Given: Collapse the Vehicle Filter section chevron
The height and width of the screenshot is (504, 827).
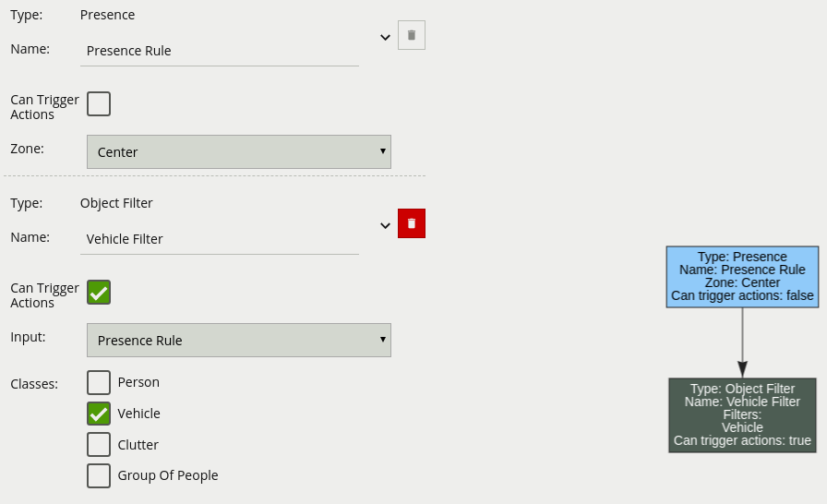Looking at the screenshot, I should 385,225.
